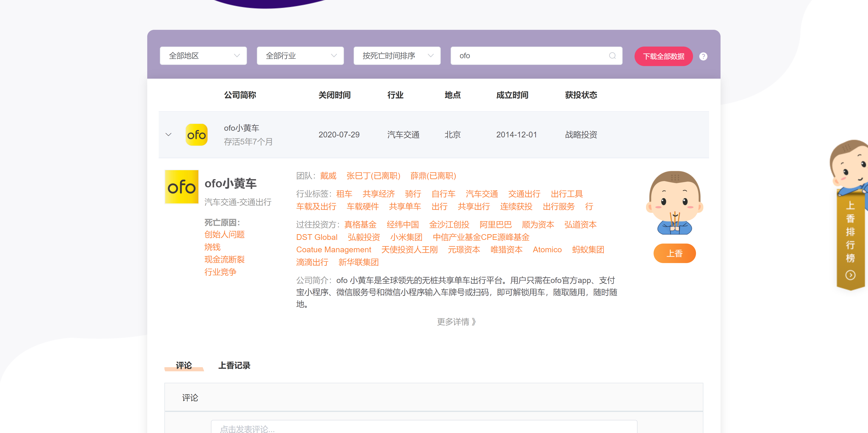Click death reason 烧钱
The height and width of the screenshot is (433, 868).
(213, 247)
